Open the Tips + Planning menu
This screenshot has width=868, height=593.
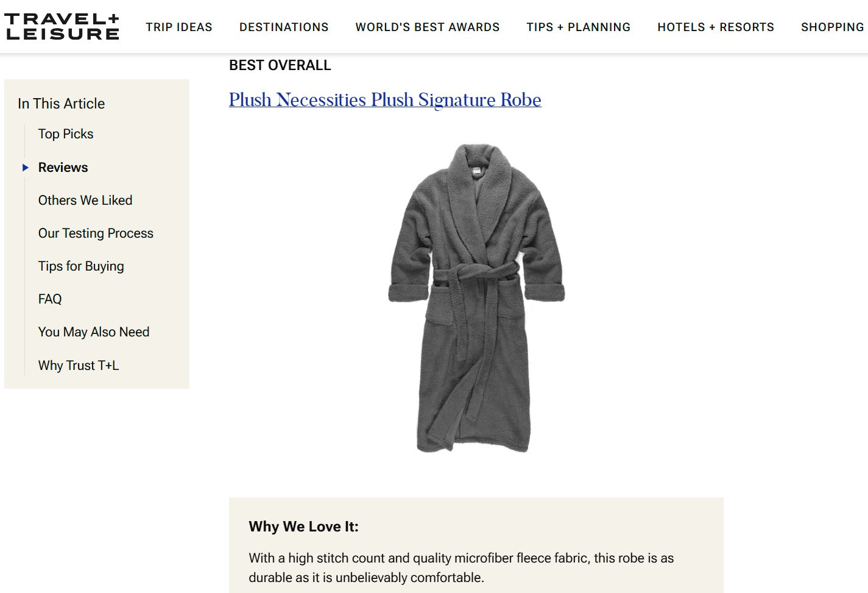(x=578, y=27)
